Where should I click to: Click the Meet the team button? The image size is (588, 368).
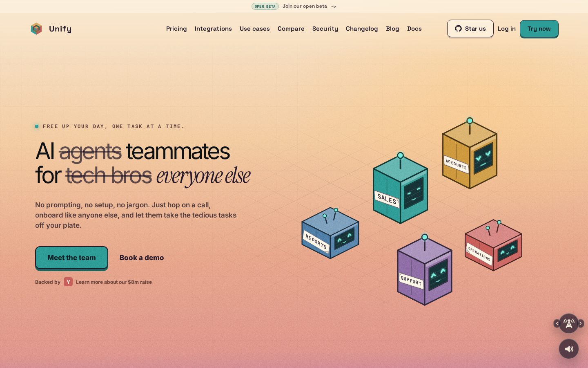71,258
